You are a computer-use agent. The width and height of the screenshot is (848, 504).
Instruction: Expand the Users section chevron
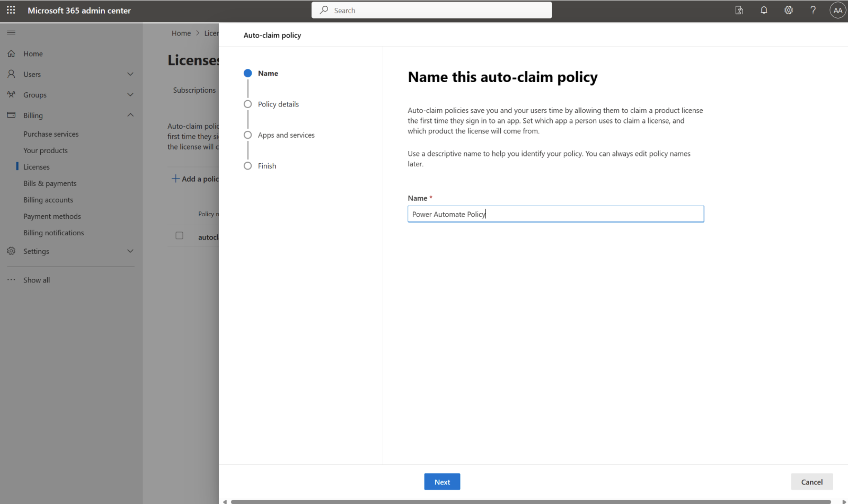(x=131, y=74)
